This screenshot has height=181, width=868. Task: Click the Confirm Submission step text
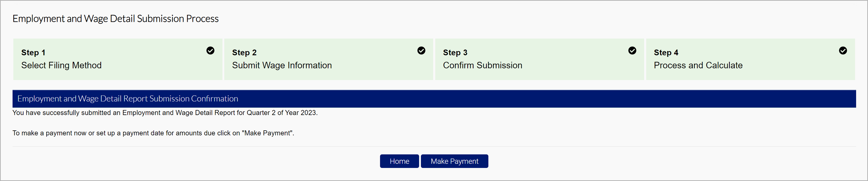pos(482,66)
